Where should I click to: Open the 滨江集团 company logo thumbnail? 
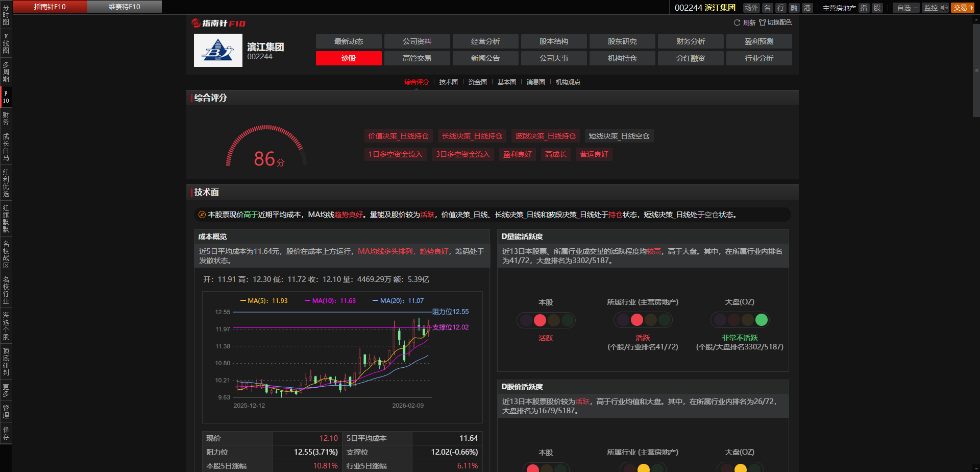218,51
